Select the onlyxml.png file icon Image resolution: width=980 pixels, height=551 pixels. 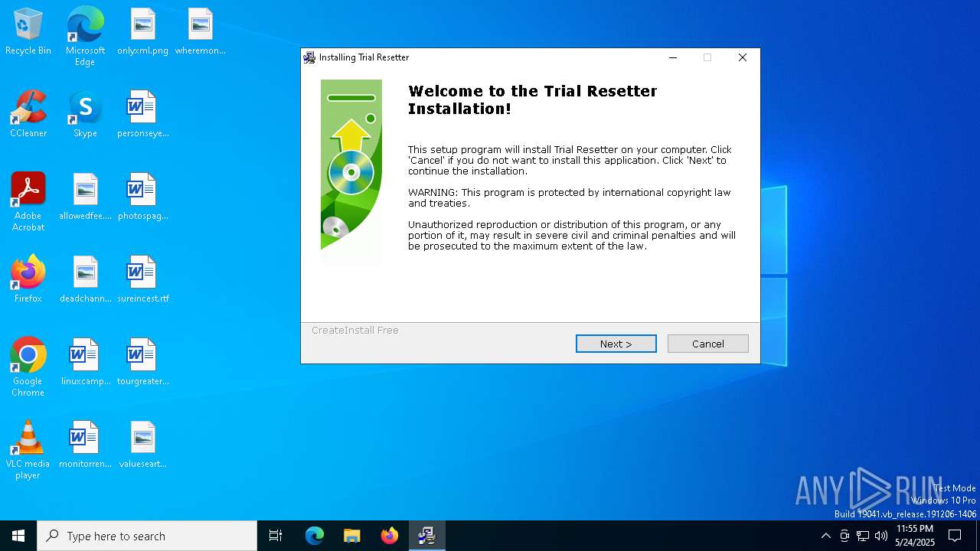tap(142, 32)
